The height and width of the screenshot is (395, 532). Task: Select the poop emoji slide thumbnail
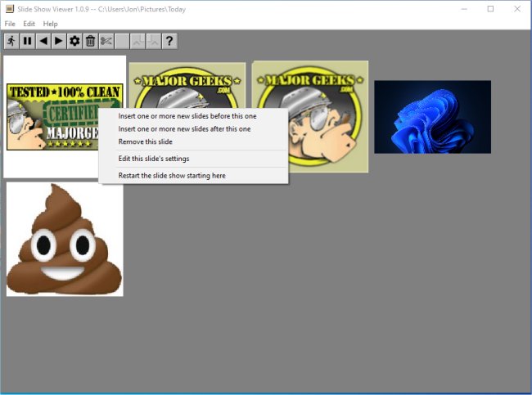pyautogui.click(x=65, y=240)
